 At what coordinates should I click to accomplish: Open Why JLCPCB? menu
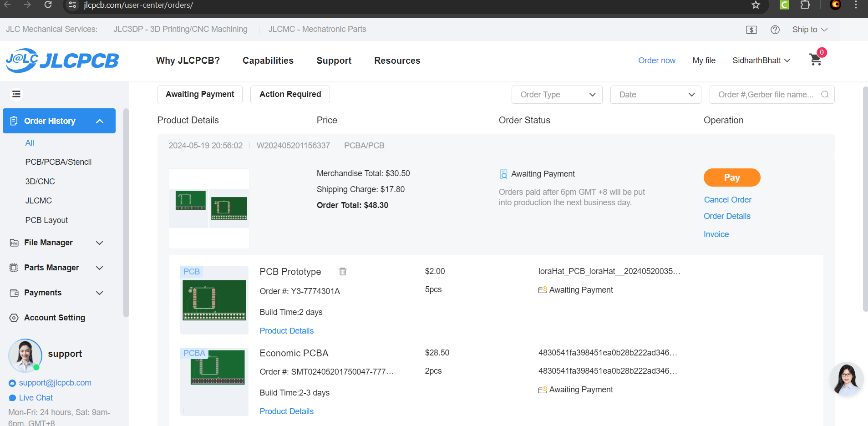188,61
